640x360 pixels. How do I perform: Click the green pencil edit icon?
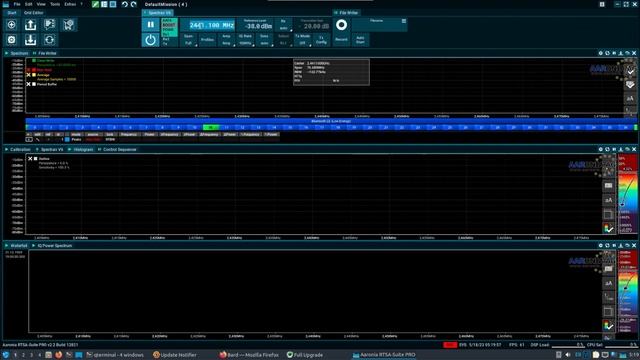(x=95, y=4)
